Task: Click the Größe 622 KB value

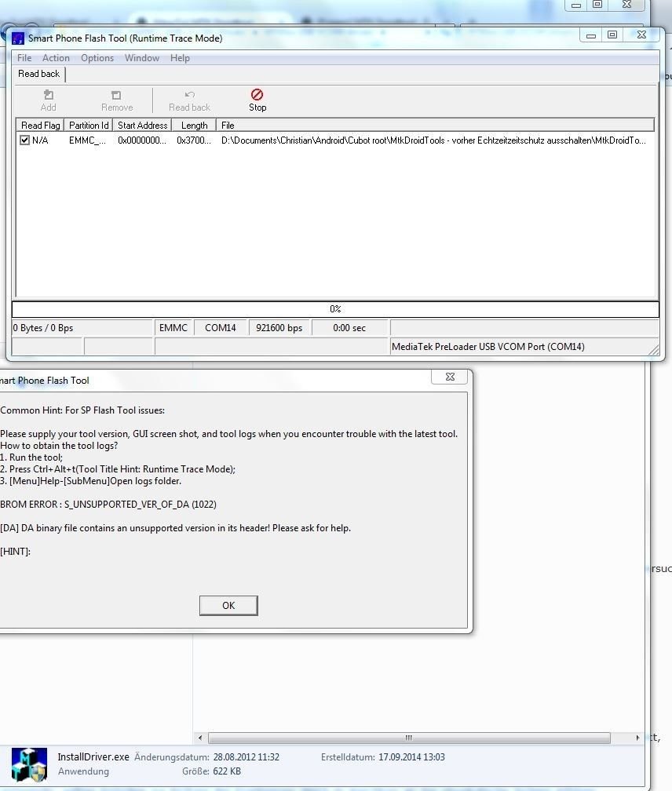Action: (x=227, y=771)
